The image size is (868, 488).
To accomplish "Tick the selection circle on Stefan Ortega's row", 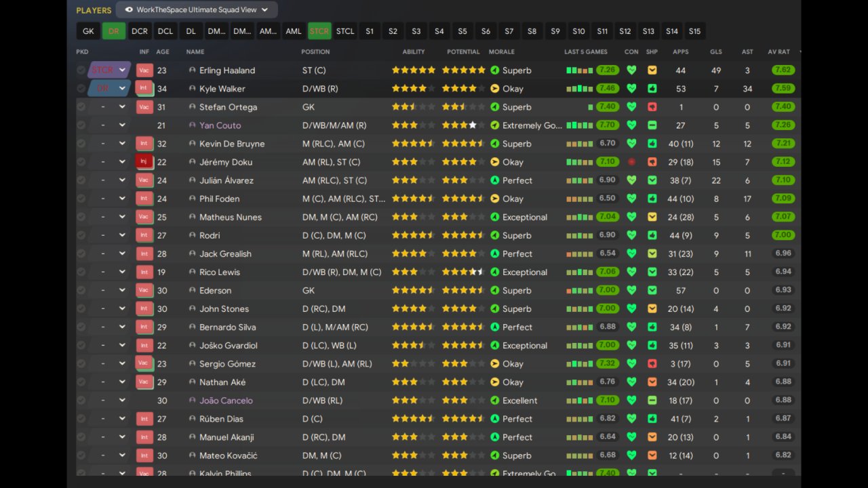I will [x=81, y=107].
